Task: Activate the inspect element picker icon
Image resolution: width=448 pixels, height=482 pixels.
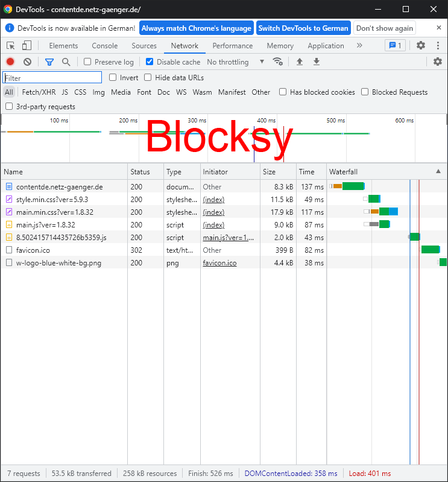Action: click(11, 46)
